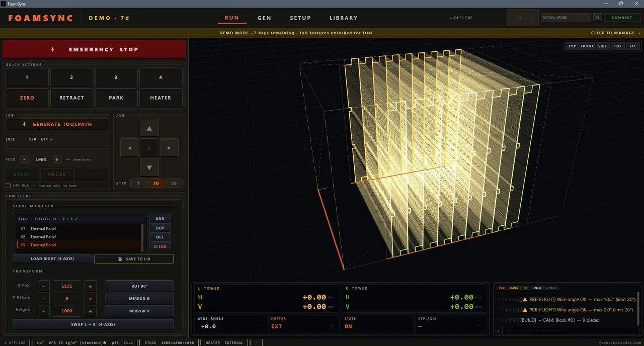Decrease Height with its minus button
The width and height of the screenshot is (644, 346).
(44, 311)
